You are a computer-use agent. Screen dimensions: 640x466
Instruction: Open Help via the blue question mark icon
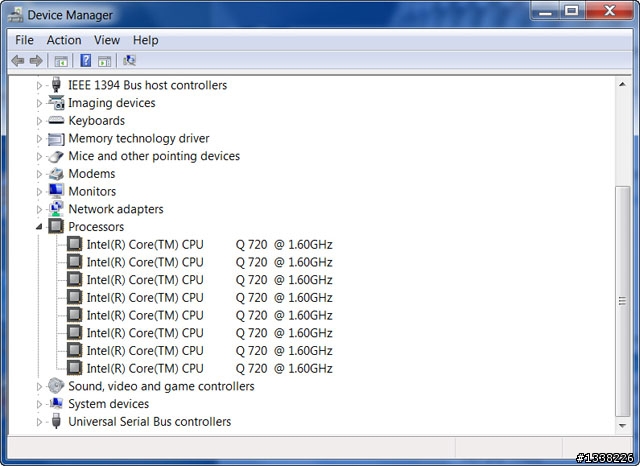pyautogui.click(x=85, y=60)
